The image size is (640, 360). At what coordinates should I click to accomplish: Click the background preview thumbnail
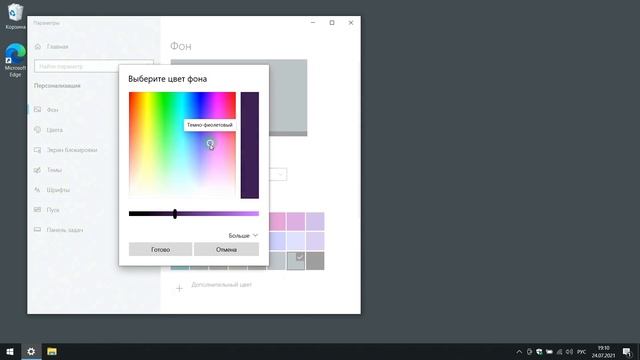[288, 98]
